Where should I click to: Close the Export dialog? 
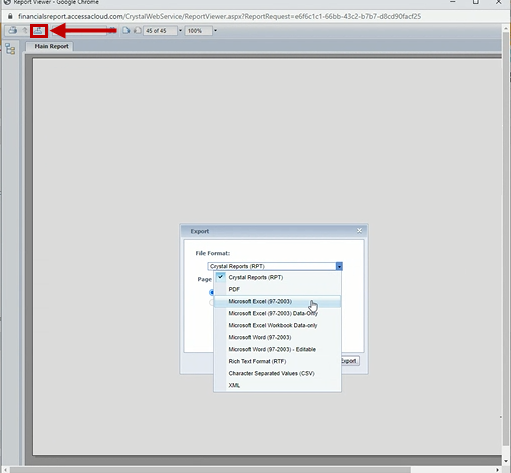tap(359, 231)
